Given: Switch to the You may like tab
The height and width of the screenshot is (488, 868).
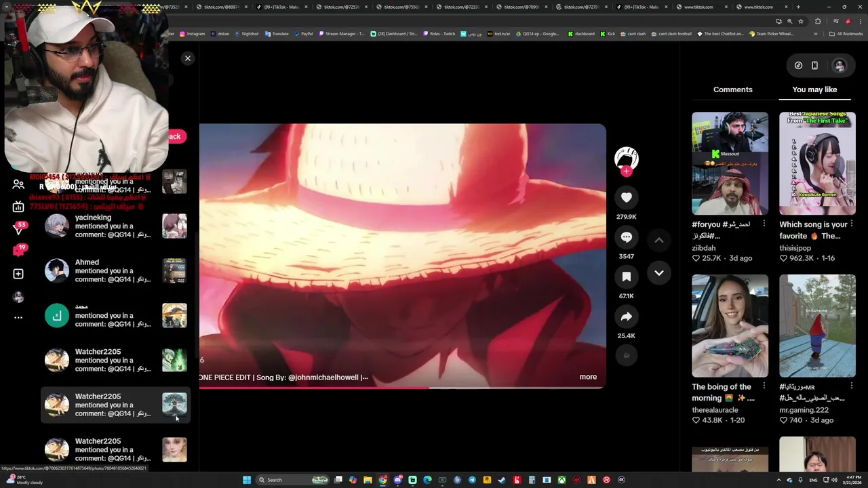Looking at the screenshot, I should (x=814, y=89).
